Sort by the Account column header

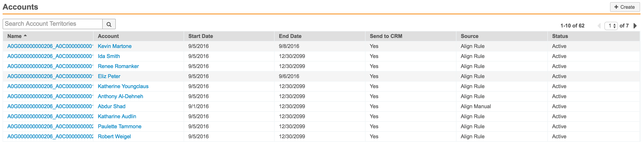click(108, 36)
